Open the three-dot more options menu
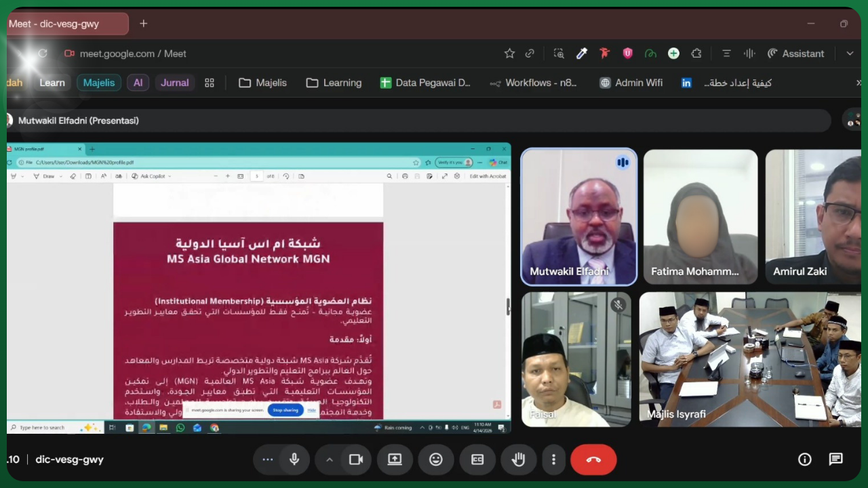Image resolution: width=868 pixels, height=488 pixels. click(x=553, y=460)
